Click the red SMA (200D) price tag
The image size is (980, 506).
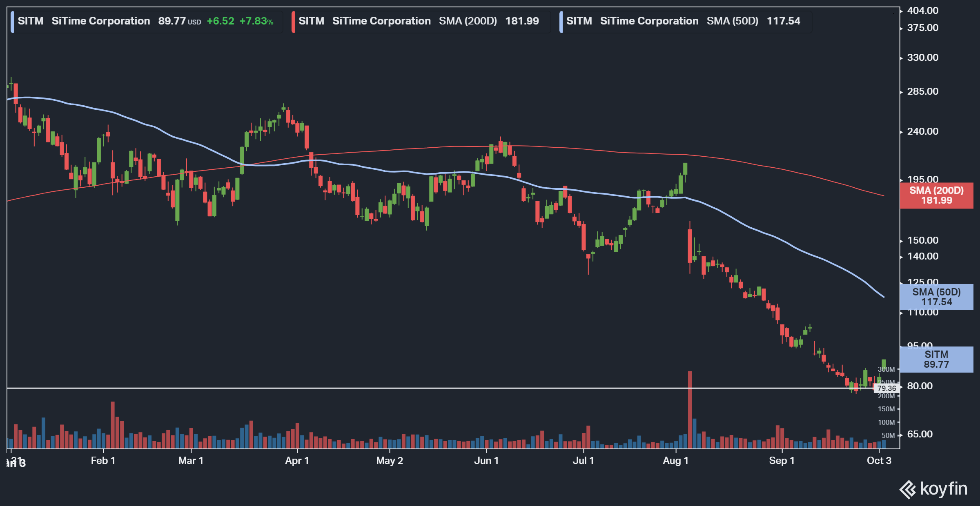[x=936, y=195]
